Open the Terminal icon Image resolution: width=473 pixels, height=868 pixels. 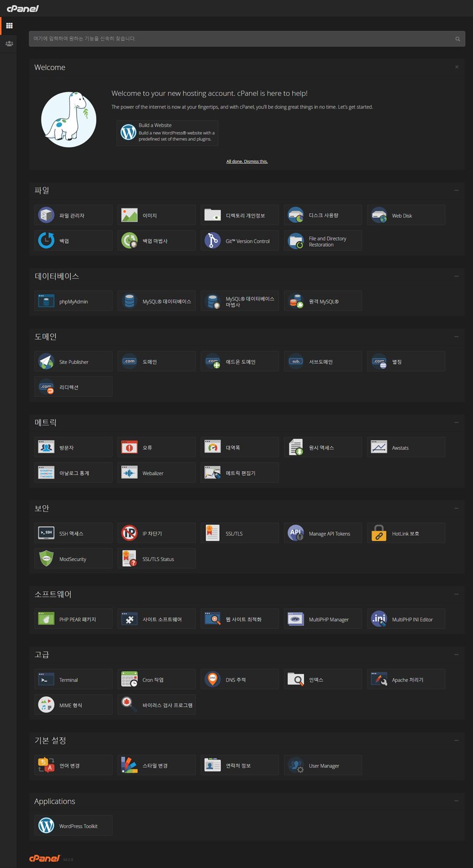click(x=46, y=680)
